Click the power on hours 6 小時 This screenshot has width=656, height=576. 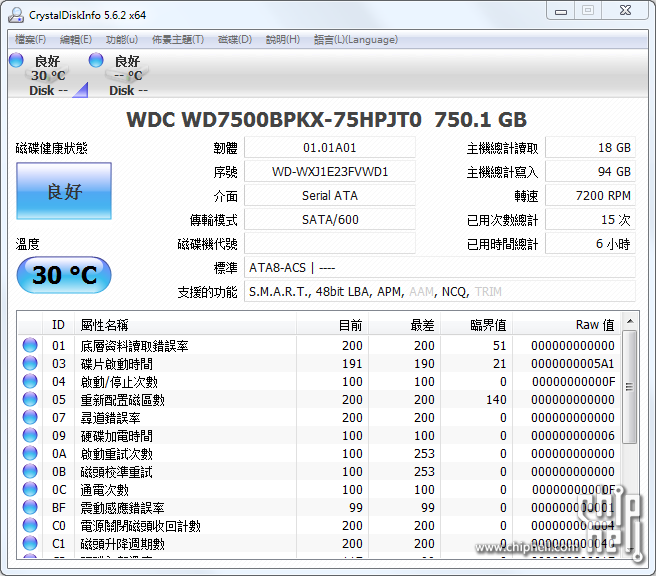point(590,244)
